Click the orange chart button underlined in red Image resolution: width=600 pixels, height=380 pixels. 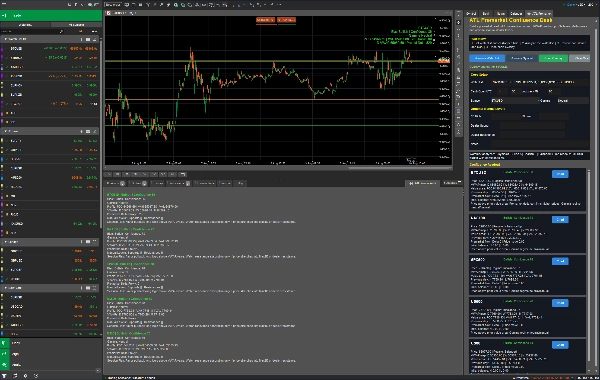tap(266, 20)
